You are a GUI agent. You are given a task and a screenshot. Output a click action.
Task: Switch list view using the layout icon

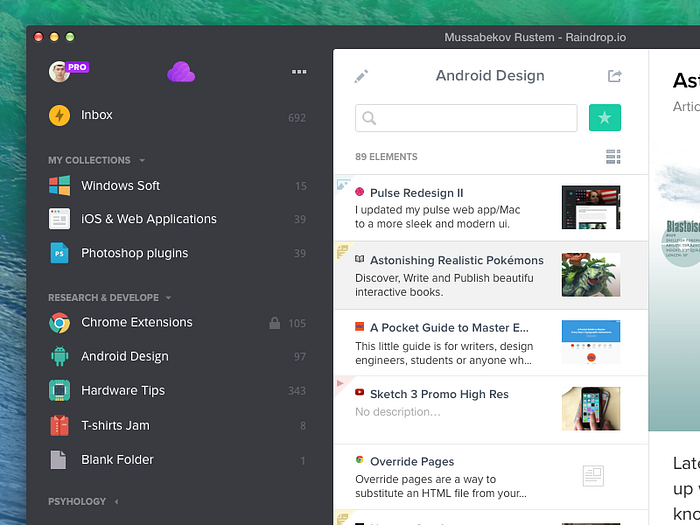tap(613, 157)
